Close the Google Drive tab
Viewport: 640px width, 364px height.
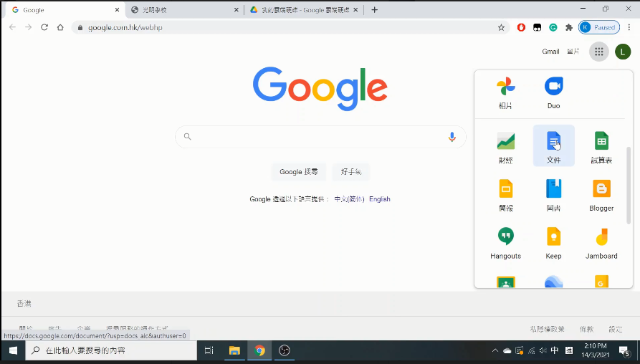[355, 10]
